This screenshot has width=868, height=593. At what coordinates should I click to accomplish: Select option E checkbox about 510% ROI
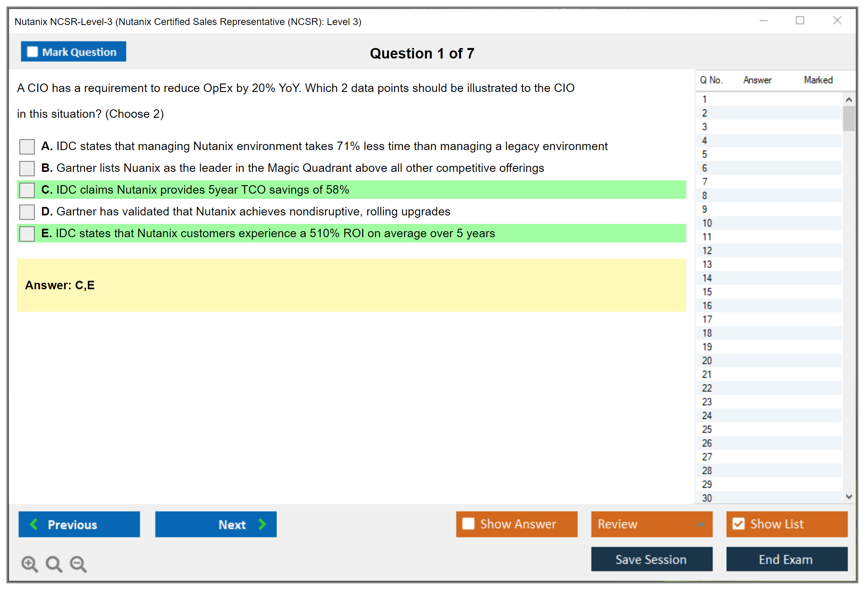coord(27,234)
